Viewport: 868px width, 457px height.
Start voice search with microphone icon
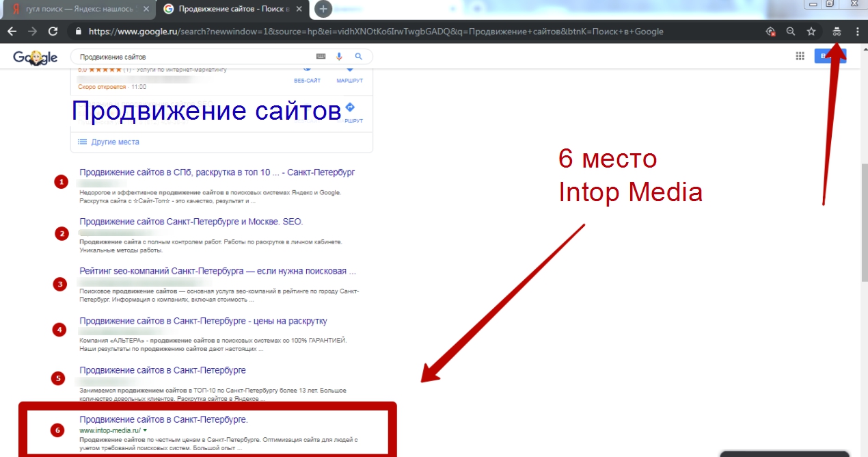pos(339,57)
